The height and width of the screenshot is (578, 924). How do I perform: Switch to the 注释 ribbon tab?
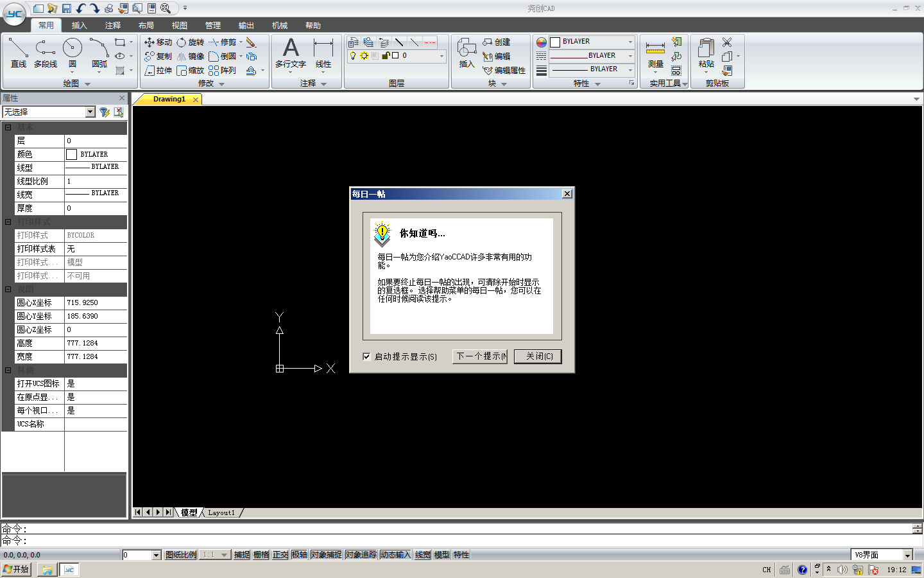[113, 26]
